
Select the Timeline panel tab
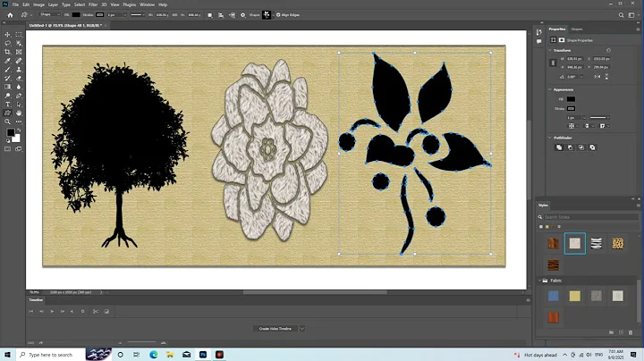(36, 300)
